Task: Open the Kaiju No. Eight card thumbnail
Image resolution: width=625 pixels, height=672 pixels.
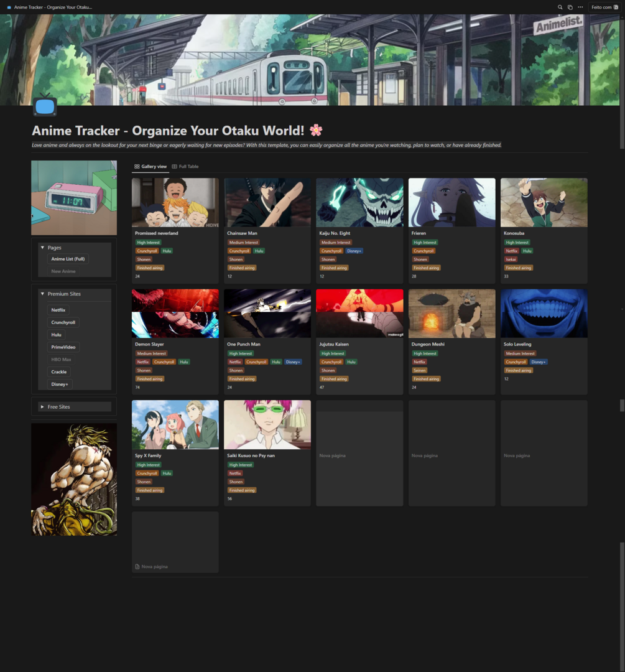Action: click(x=359, y=203)
